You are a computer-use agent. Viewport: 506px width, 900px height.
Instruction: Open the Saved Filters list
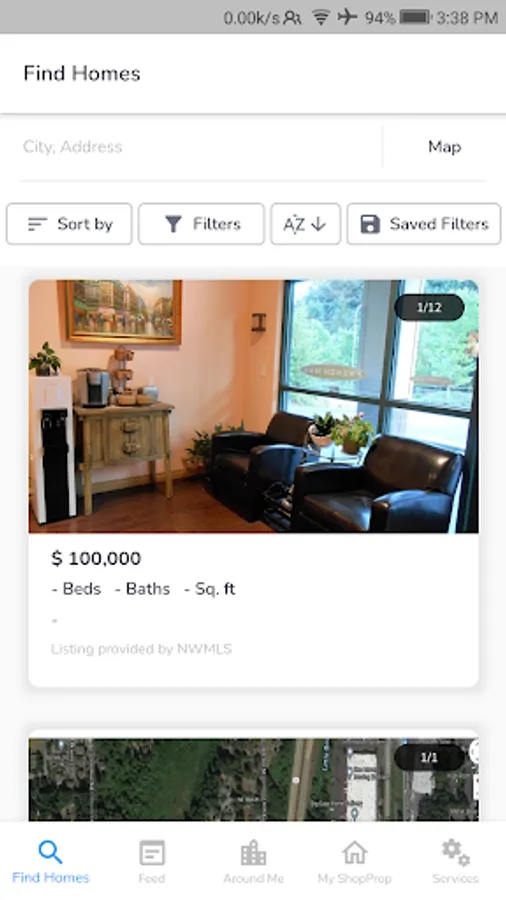[x=423, y=224]
